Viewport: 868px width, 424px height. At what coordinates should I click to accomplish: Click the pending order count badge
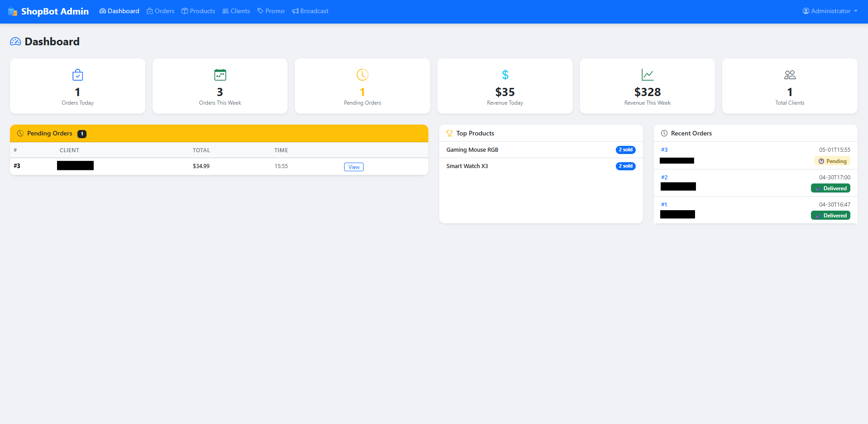82,134
